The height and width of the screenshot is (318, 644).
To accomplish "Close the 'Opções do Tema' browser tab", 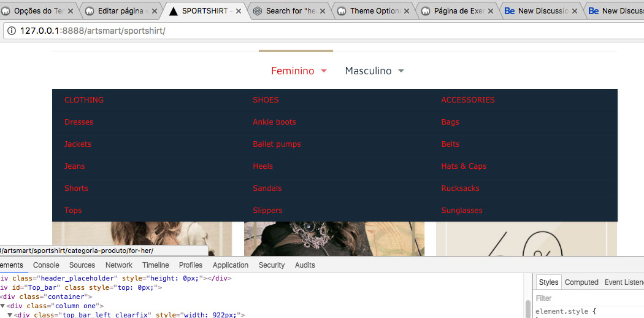I will (x=71, y=11).
